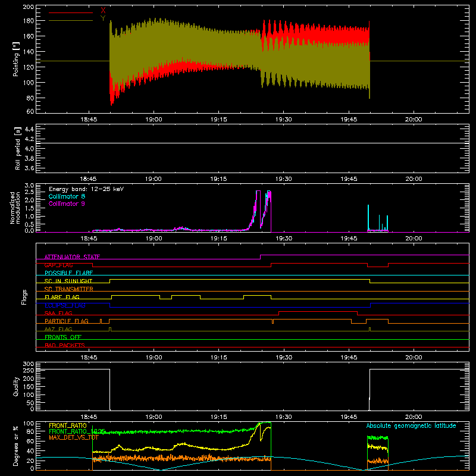Click 19:30 tick under Flags plot
The image size is (476, 476).
click(x=284, y=358)
